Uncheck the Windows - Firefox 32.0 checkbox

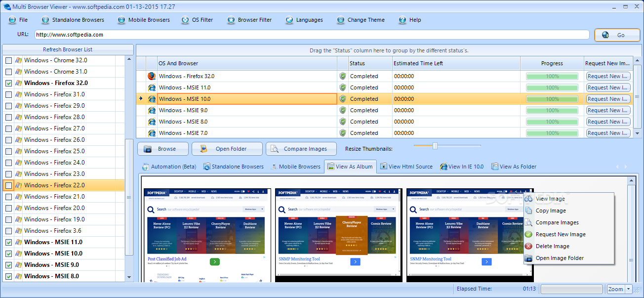[8, 83]
